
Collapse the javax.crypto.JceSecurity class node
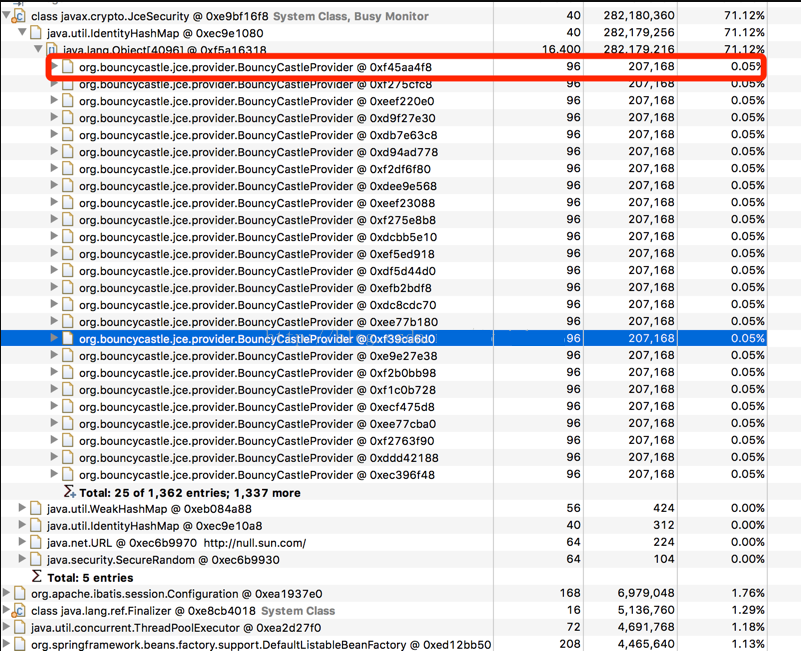coord(6,16)
